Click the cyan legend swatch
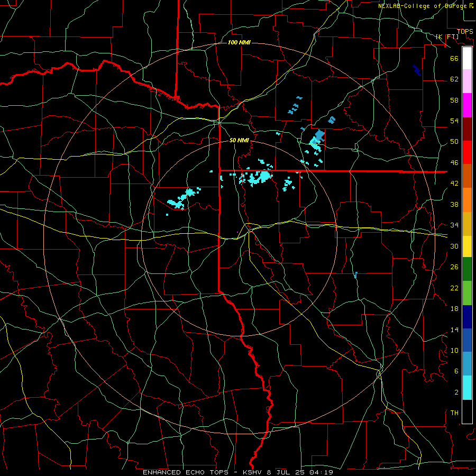476x476 pixels. [467, 388]
